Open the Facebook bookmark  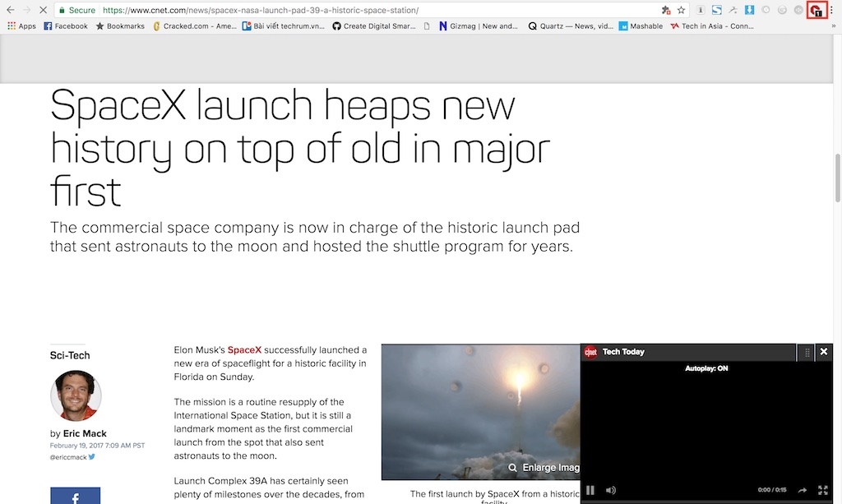[66, 25]
